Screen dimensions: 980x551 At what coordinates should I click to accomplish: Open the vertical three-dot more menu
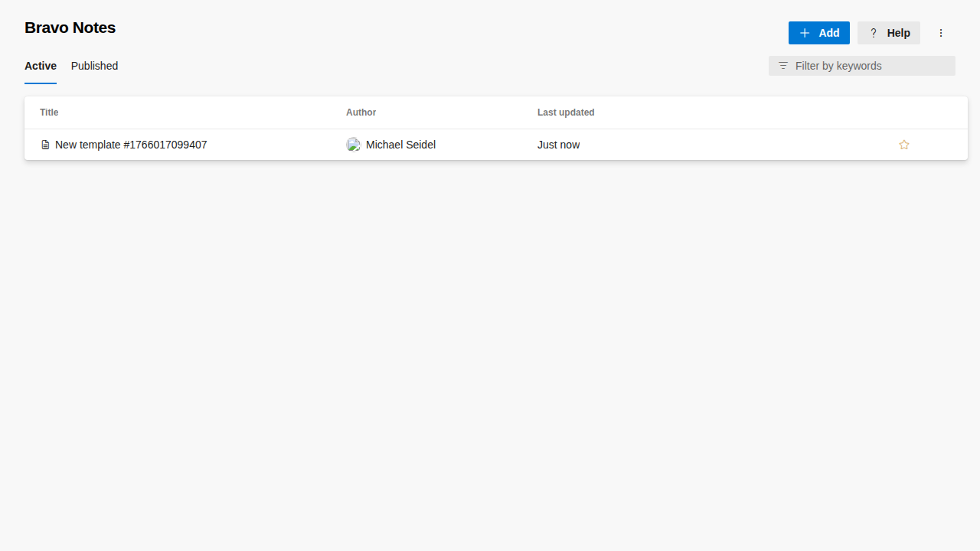[x=941, y=33]
